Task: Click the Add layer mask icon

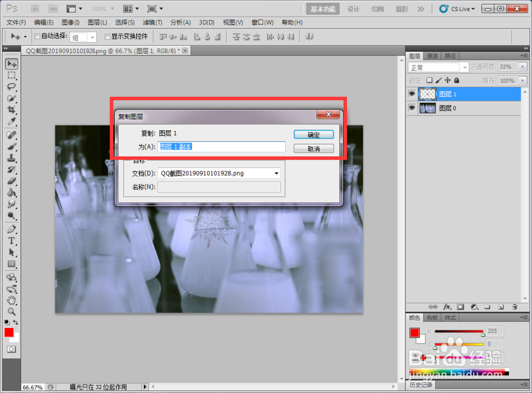Action: pyautogui.click(x=461, y=307)
